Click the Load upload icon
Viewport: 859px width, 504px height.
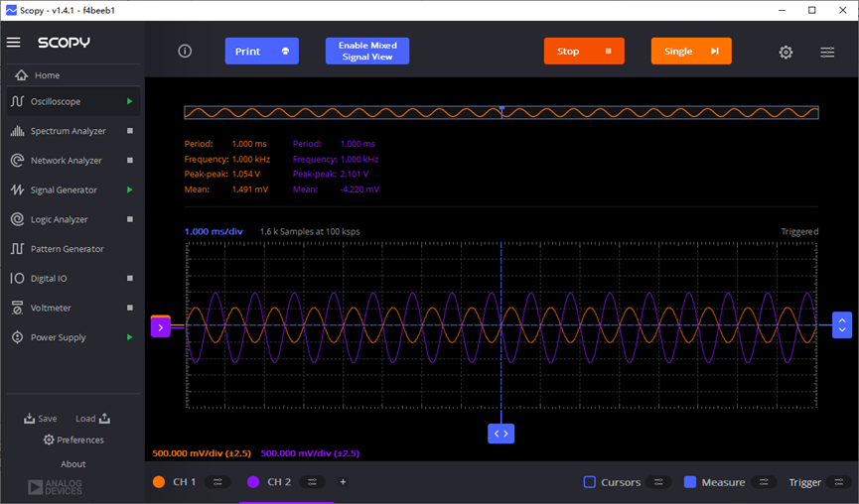[x=104, y=418]
